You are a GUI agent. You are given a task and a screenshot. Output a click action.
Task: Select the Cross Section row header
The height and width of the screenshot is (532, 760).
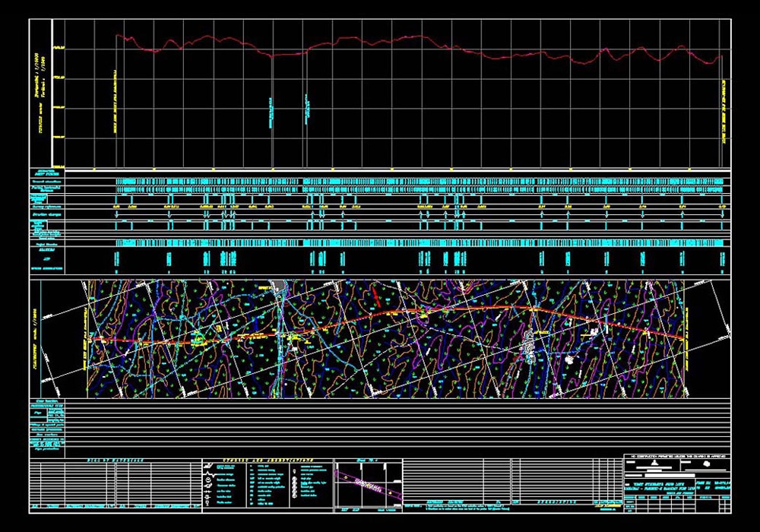click(46, 401)
